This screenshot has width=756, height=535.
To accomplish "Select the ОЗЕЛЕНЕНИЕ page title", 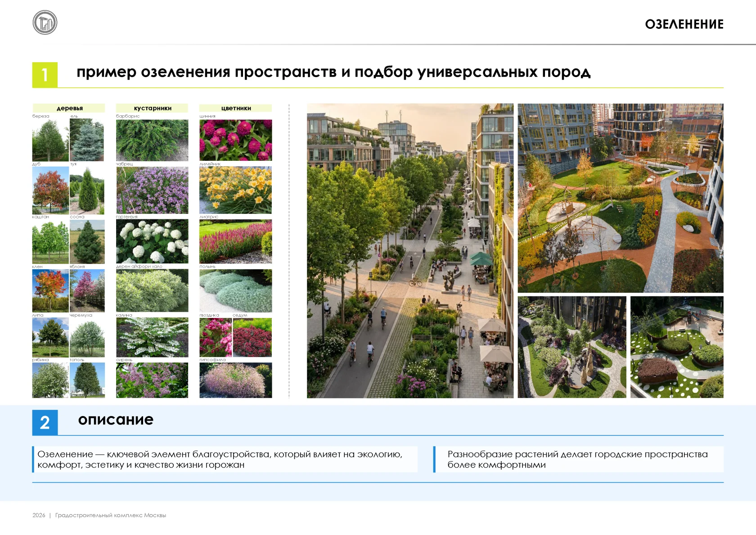I will point(684,24).
